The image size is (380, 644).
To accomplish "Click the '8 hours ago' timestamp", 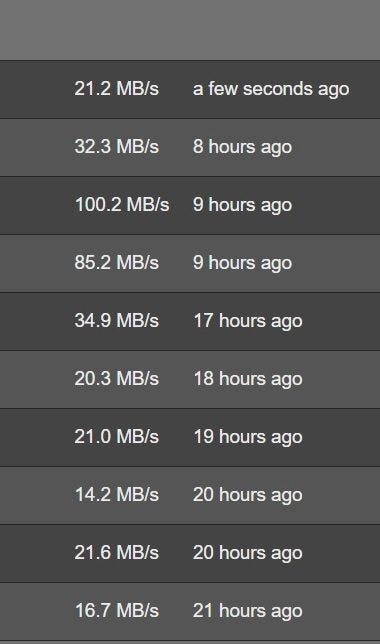I will point(242,147).
